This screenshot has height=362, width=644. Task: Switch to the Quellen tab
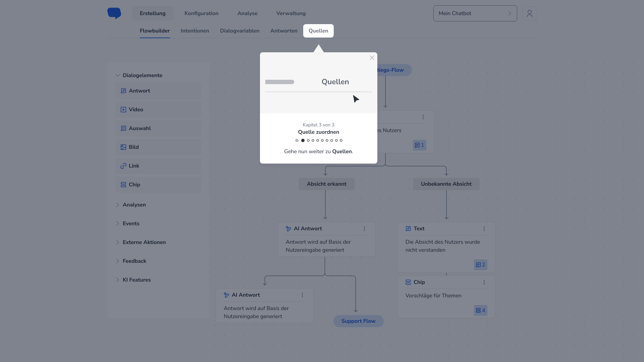[x=318, y=31]
